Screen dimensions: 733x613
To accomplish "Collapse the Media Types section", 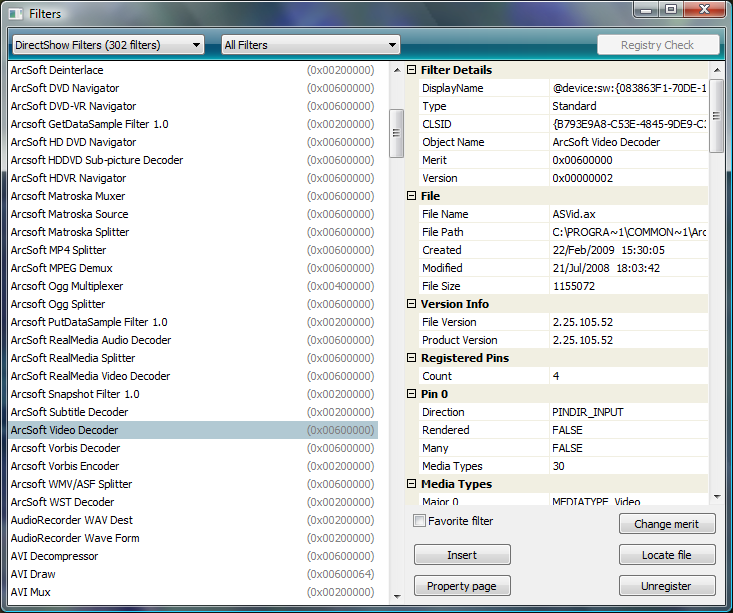I will click(x=411, y=484).
